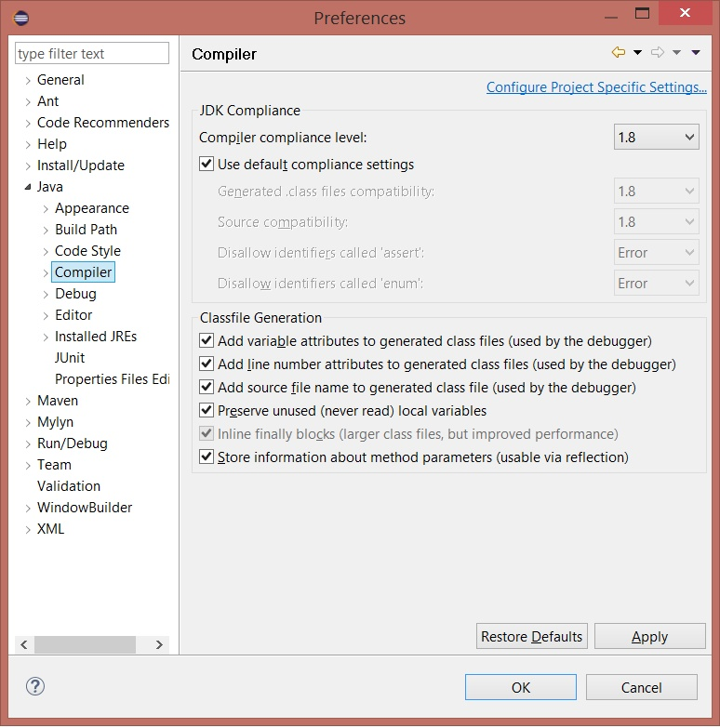Open the back history dropdown arrow
This screenshot has width=720, height=728.
(638, 52)
